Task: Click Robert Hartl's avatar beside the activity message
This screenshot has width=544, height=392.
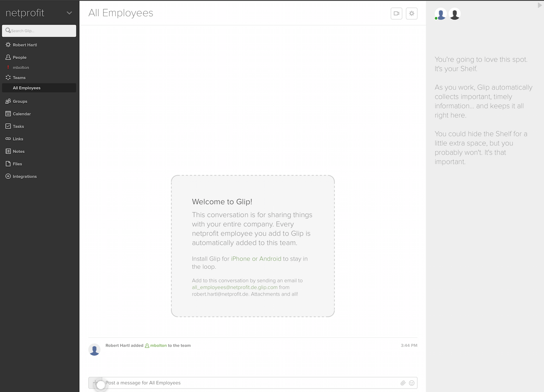Action: pos(94,350)
